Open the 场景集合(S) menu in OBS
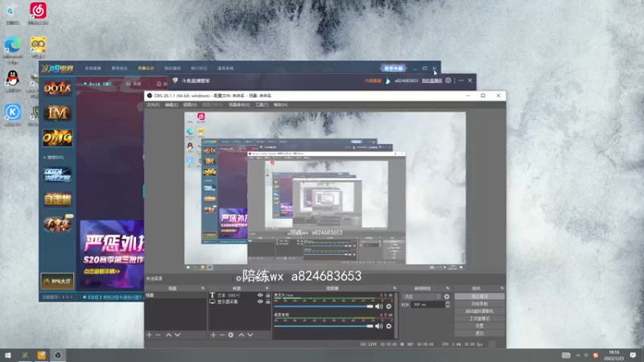Screen dimensions: 644x362 click(239, 105)
